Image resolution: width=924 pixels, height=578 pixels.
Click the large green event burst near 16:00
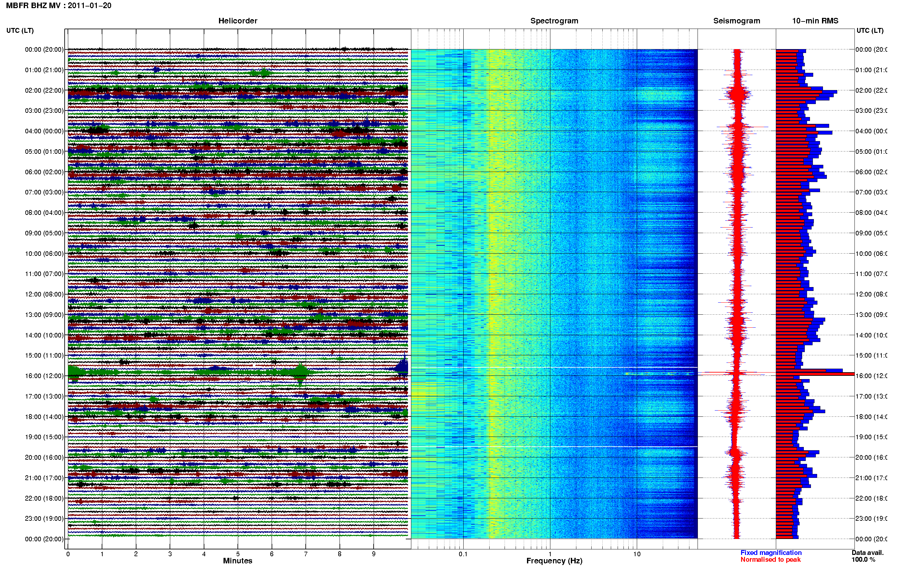click(x=301, y=372)
